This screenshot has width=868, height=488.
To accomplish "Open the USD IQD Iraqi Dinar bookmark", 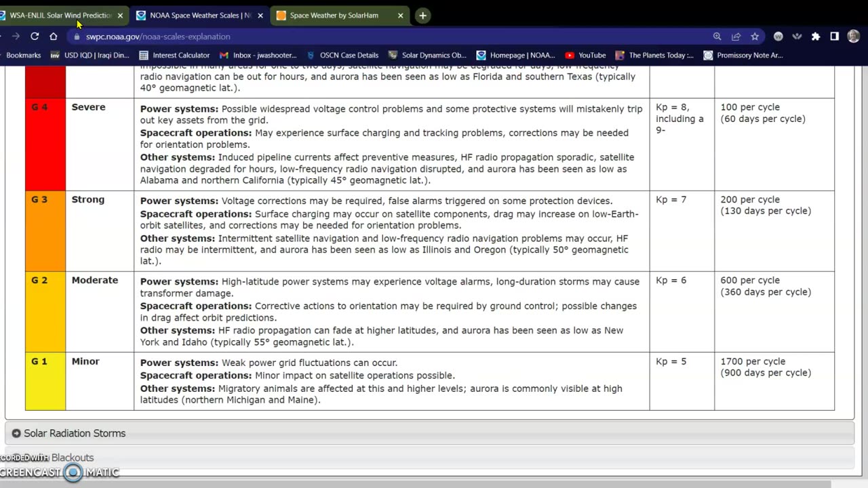I will tap(90, 56).
